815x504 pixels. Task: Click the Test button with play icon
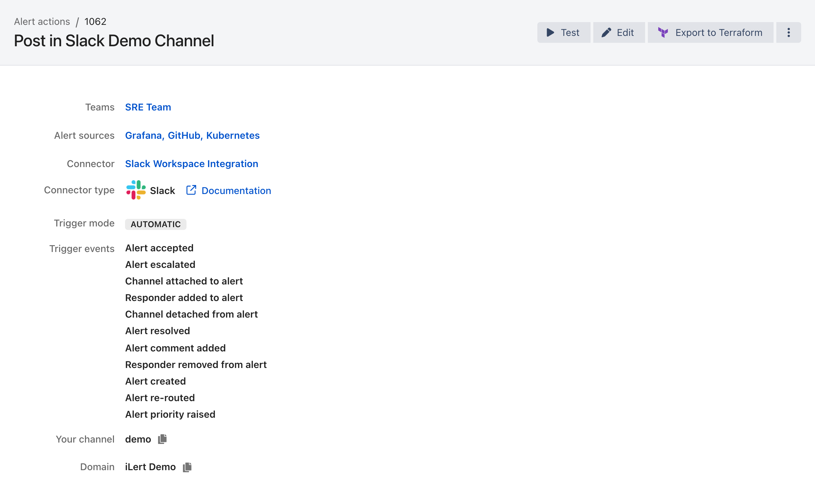pyautogui.click(x=564, y=32)
